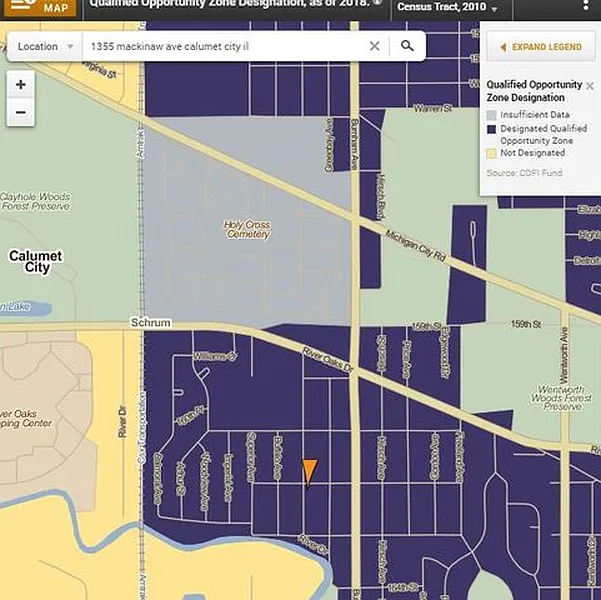
Task: Expand the legend panel
Action: [x=540, y=47]
